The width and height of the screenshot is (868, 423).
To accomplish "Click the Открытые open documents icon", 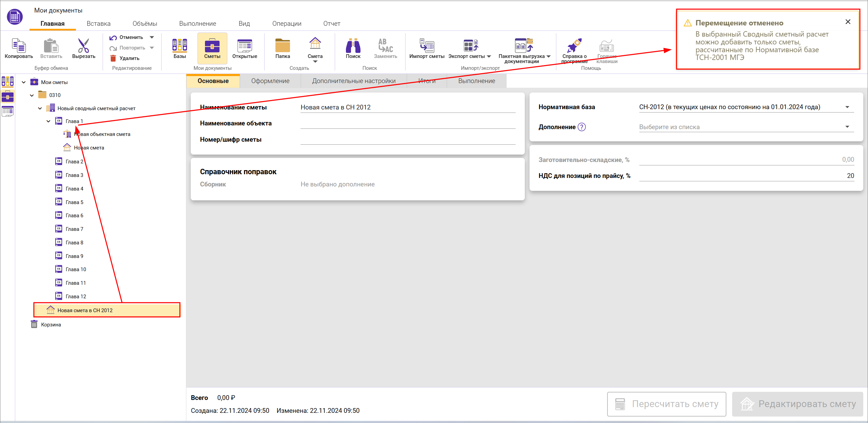I will point(245,46).
